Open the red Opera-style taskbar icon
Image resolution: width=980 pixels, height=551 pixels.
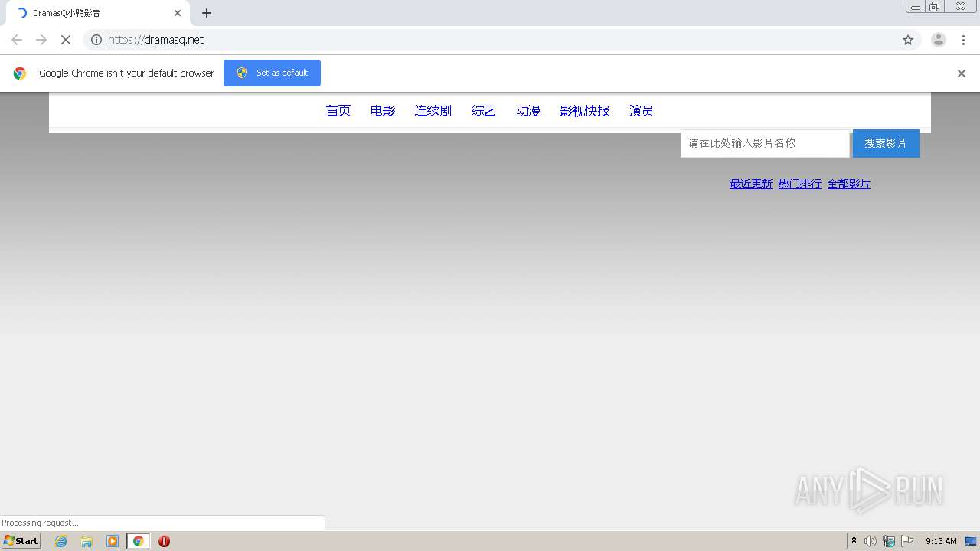[164, 541]
